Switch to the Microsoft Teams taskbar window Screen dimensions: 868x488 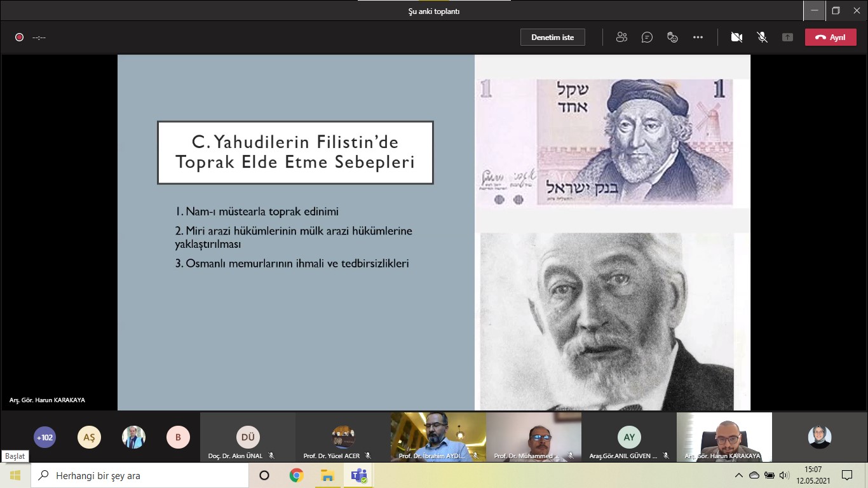click(358, 475)
